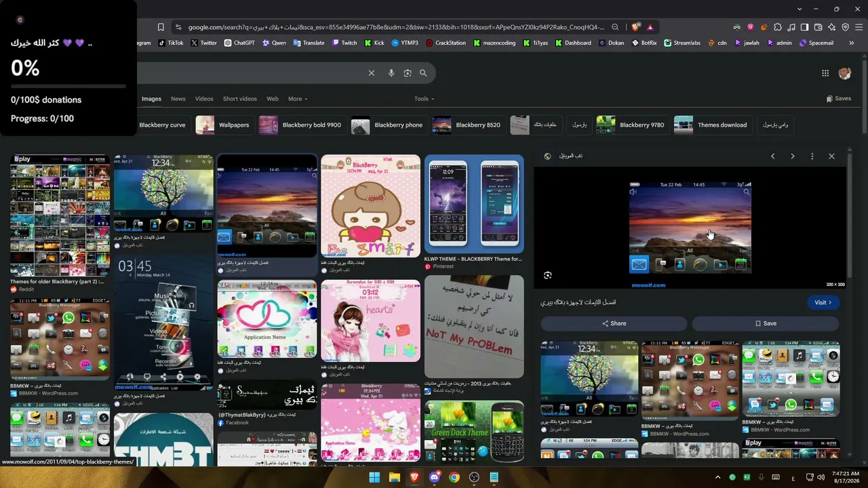
Task: Filter results by Themes download chip
Action: coord(713,125)
